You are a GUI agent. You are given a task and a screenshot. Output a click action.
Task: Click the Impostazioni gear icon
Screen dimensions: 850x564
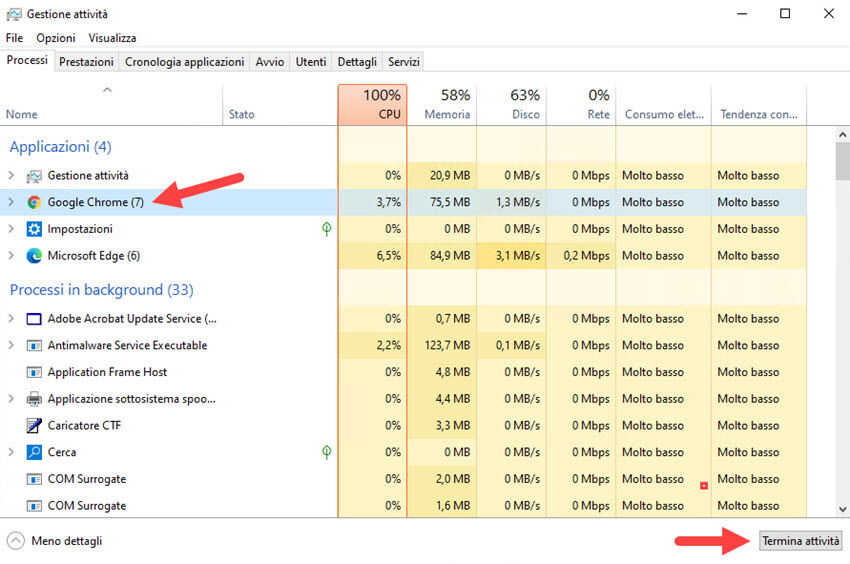(x=34, y=229)
